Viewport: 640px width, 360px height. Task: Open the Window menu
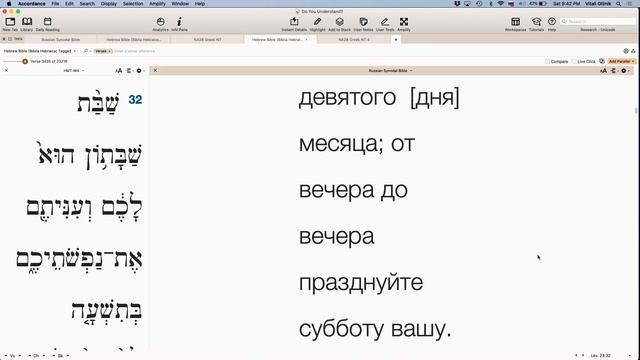click(x=180, y=4)
